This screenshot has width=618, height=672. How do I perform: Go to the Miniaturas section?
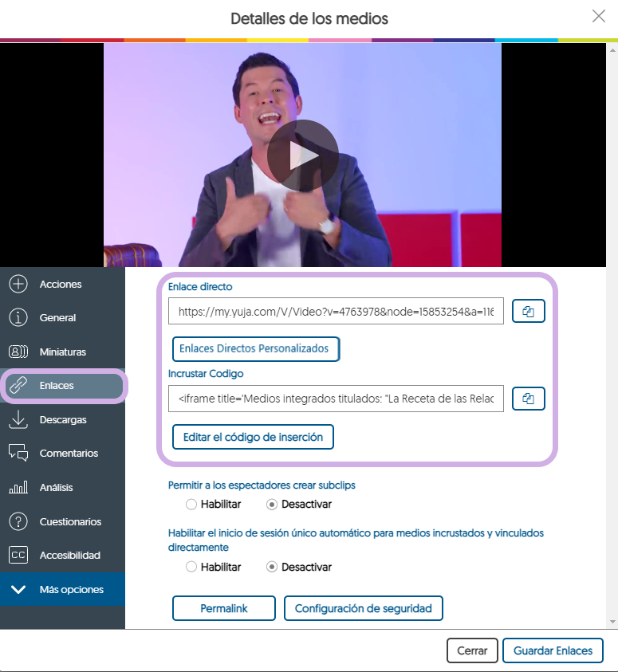[62, 352]
